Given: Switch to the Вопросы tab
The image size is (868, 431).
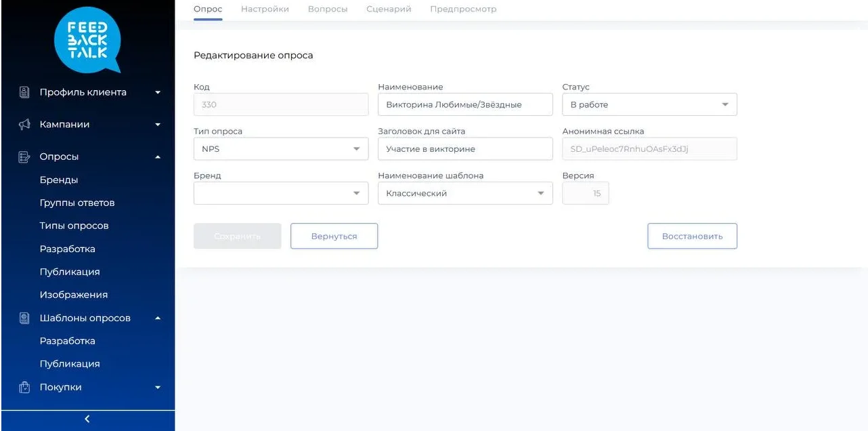Looking at the screenshot, I should tap(328, 9).
